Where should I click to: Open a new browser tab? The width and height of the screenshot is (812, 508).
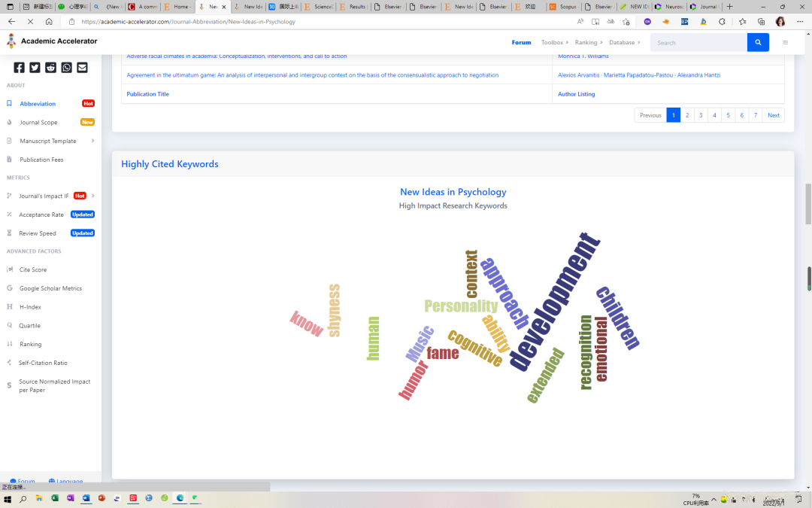[x=729, y=7]
